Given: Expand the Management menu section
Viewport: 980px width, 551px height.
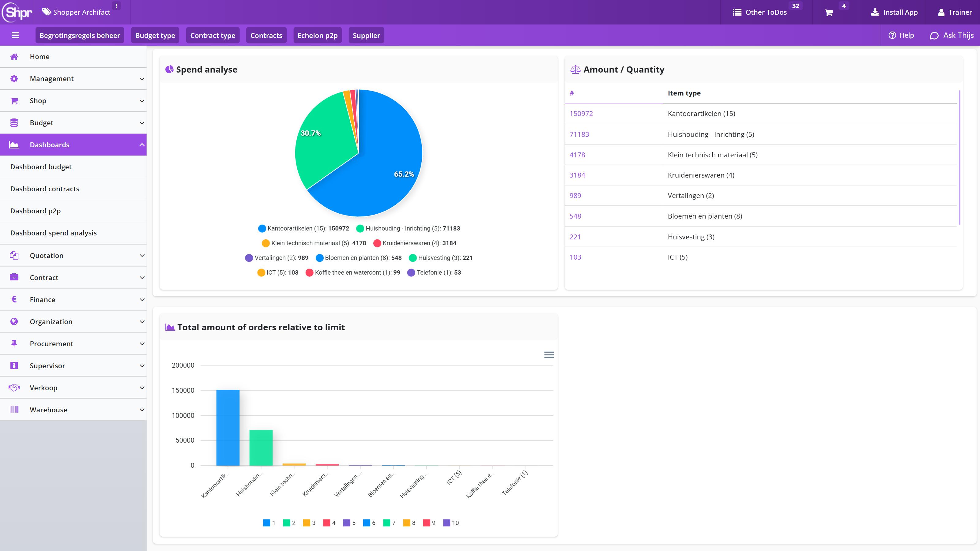Looking at the screenshot, I should point(73,79).
